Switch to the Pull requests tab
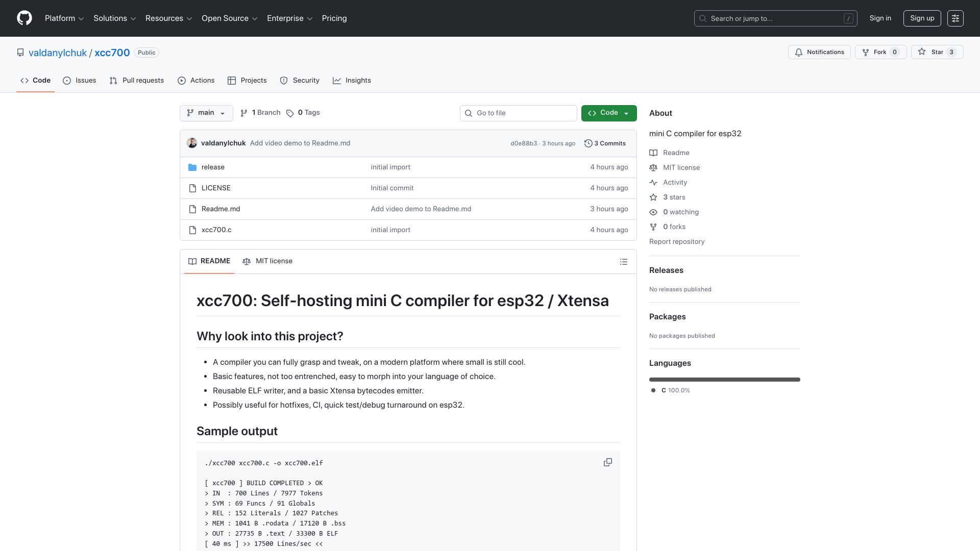 pos(137,81)
